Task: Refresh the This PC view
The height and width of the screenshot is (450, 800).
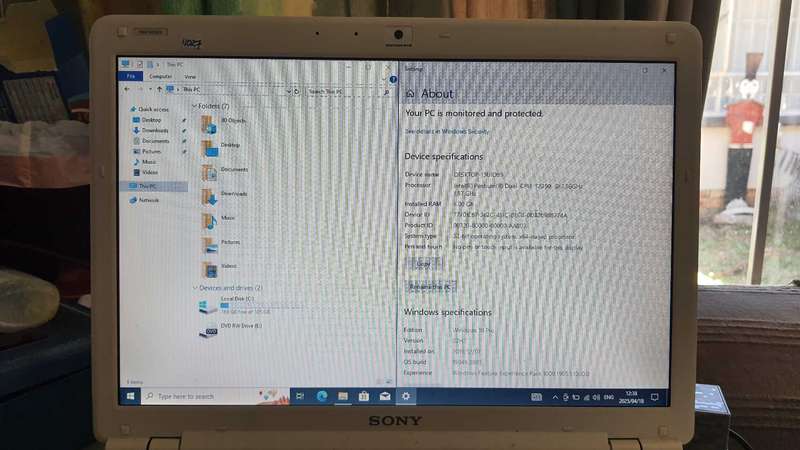Action: tap(296, 92)
